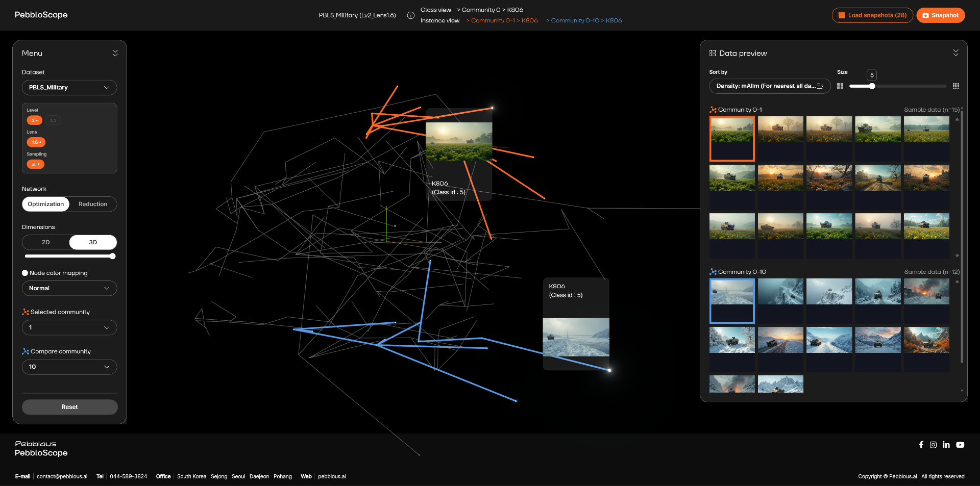Open Instagram social icon in footer

933,445
